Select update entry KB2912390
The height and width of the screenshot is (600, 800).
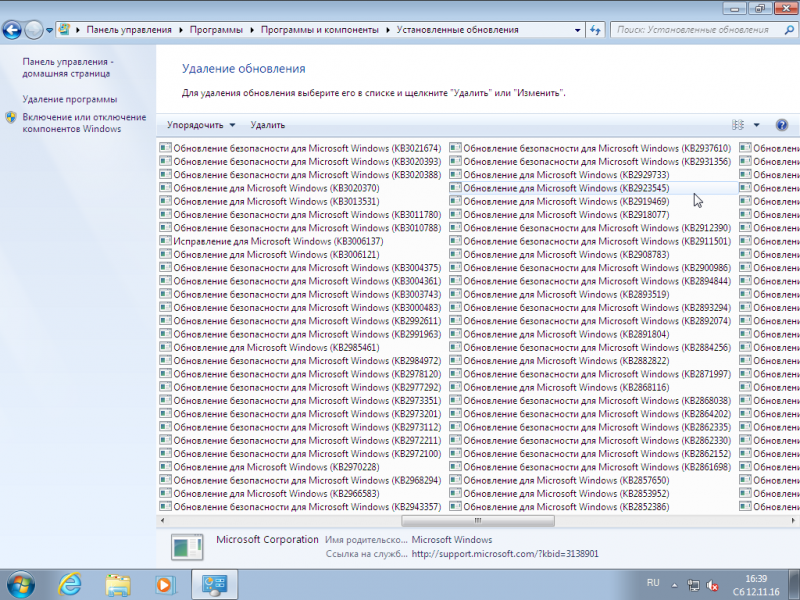point(590,228)
